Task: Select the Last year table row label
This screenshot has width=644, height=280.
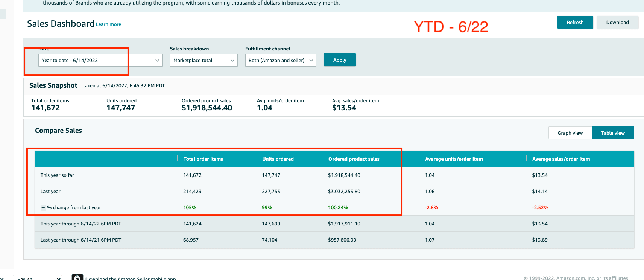Action: point(50,192)
